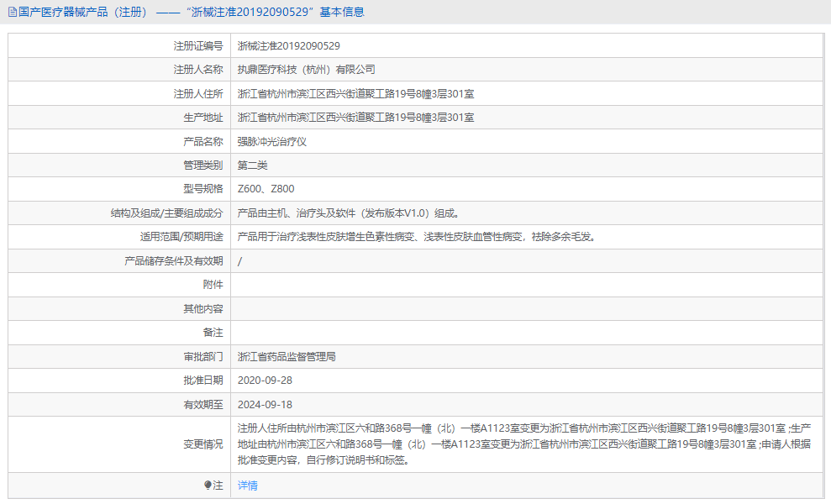Click the 注册证编号 label
The width and height of the screenshot is (831, 504).
click(198, 46)
